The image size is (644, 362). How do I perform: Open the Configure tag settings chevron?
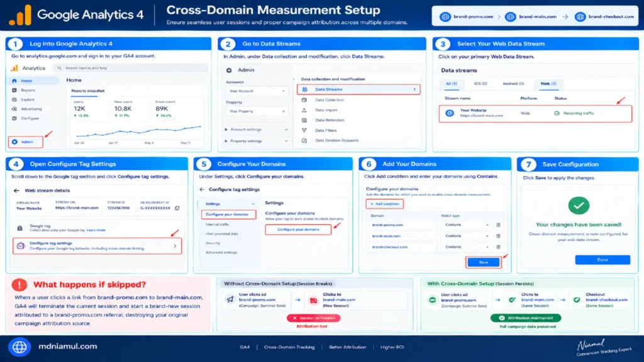(175, 246)
